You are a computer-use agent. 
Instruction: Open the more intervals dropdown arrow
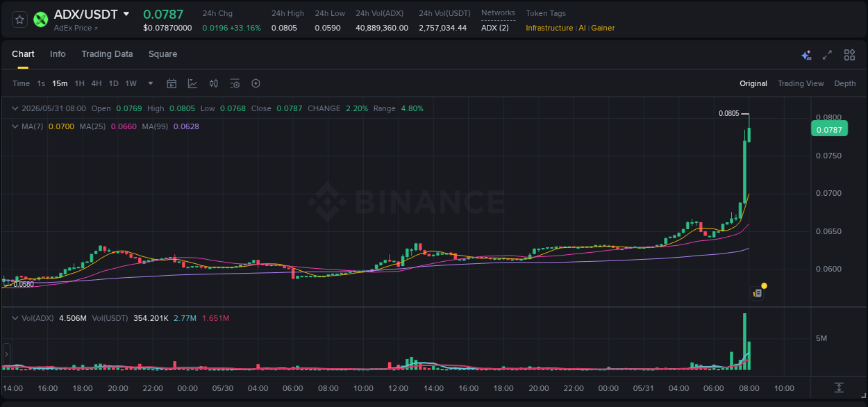pos(151,83)
